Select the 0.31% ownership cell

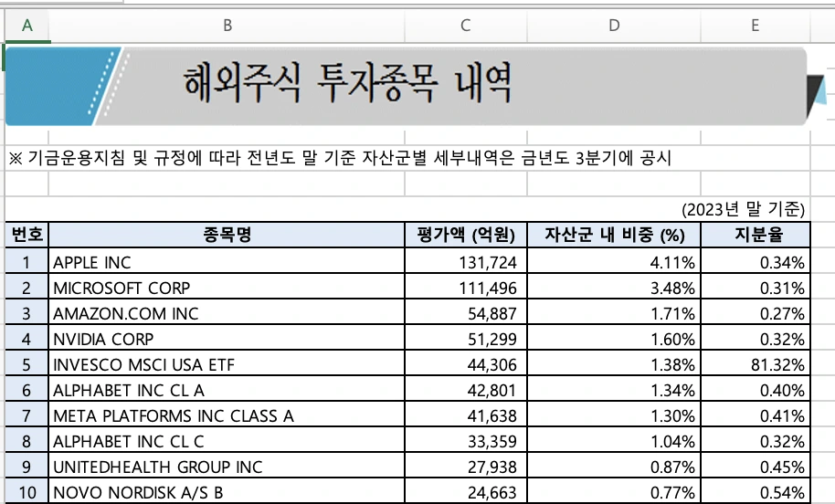[x=756, y=287]
